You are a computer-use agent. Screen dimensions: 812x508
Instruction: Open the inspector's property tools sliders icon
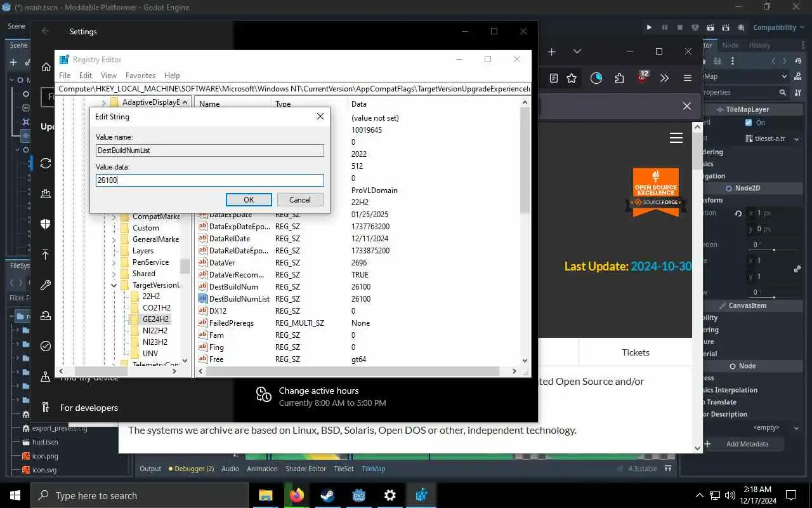click(797, 92)
